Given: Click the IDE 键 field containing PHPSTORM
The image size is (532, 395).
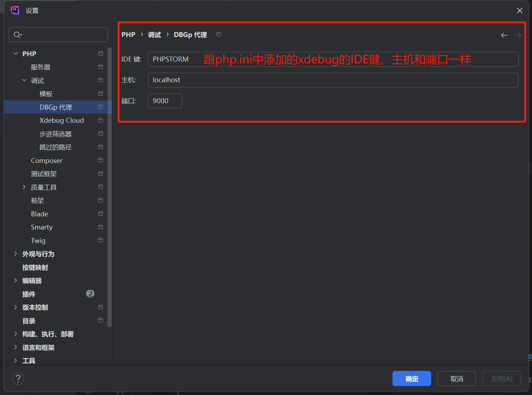Looking at the screenshot, I should (333, 59).
